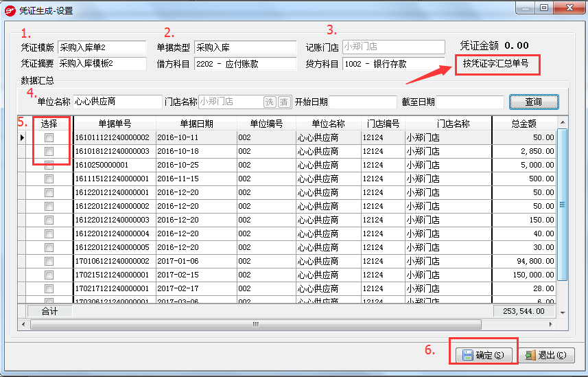Viewport: 588px width, 377px height.
Task: Click into the 开始日期 start date field
Action: point(362,102)
